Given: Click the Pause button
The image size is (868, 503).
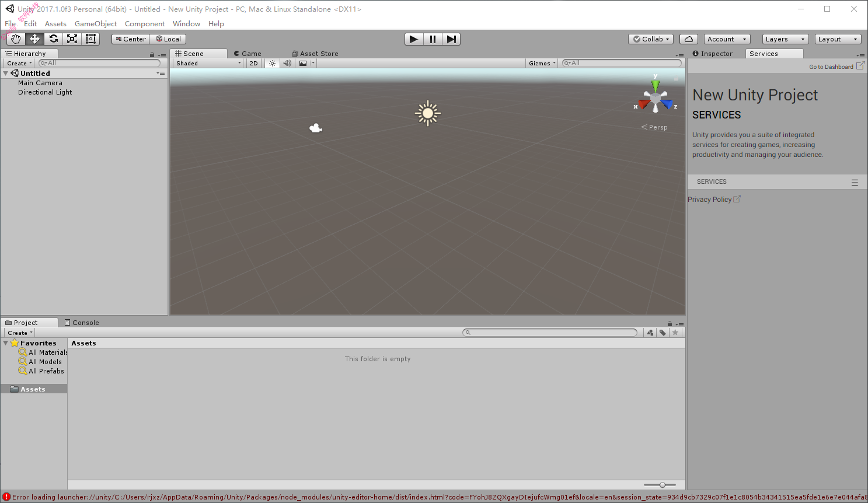Looking at the screenshot, I should pyautogui.click(x=433, y=39).
